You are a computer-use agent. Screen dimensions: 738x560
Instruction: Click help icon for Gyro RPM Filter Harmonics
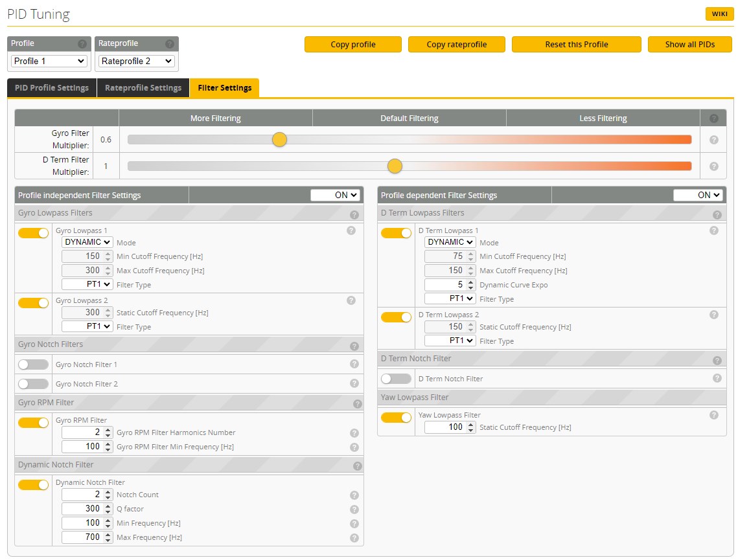pyautogui.click(x=354, y=433)
